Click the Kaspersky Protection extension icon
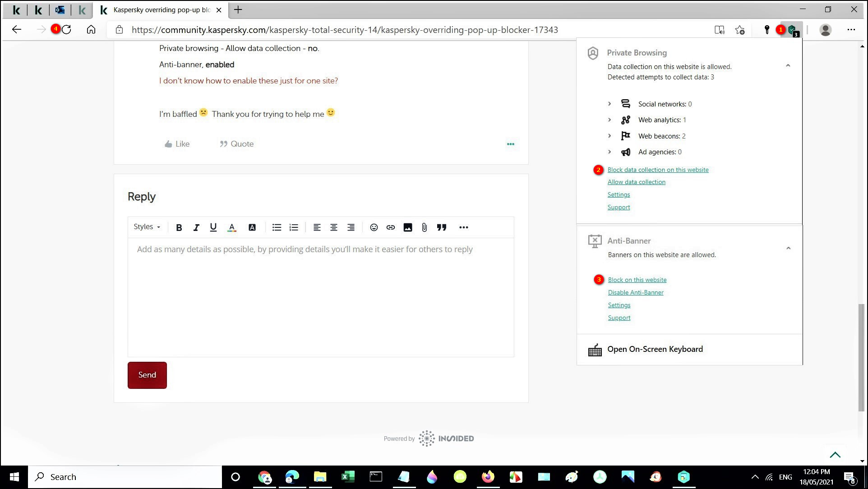Viewport: 868px width, 489px height. click(x=792, y=30)
